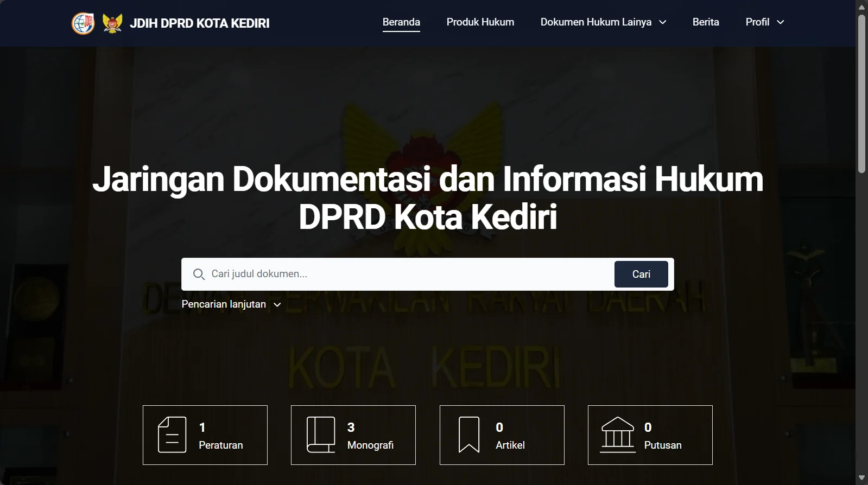Expand the Profil dropdown menu
Screen dimensions: 868x485
tap(765, 22)
